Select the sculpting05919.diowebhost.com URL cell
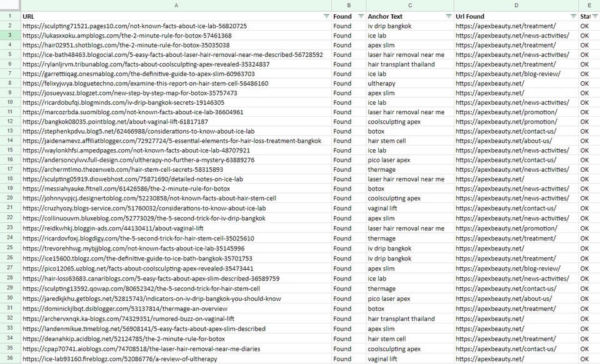The image size is (600, 364). [176, 179]
